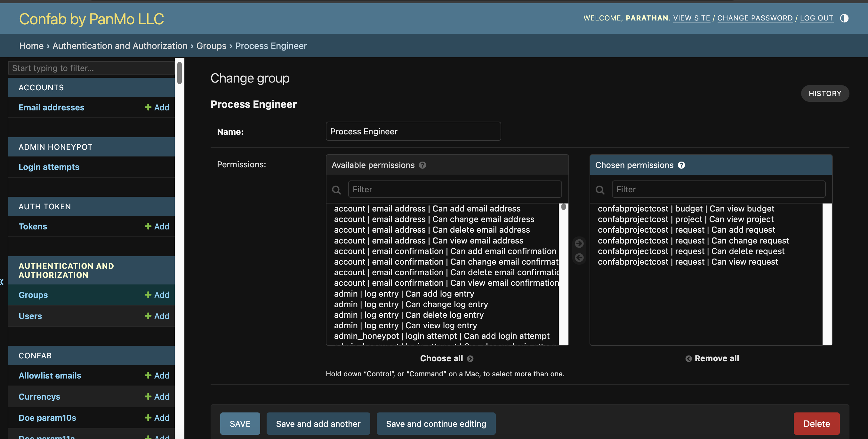The width and height of the screenshot is (868, 439).
Task: Open the CONFAB section header
Action: pyautogui.click(x=35, y=355)
